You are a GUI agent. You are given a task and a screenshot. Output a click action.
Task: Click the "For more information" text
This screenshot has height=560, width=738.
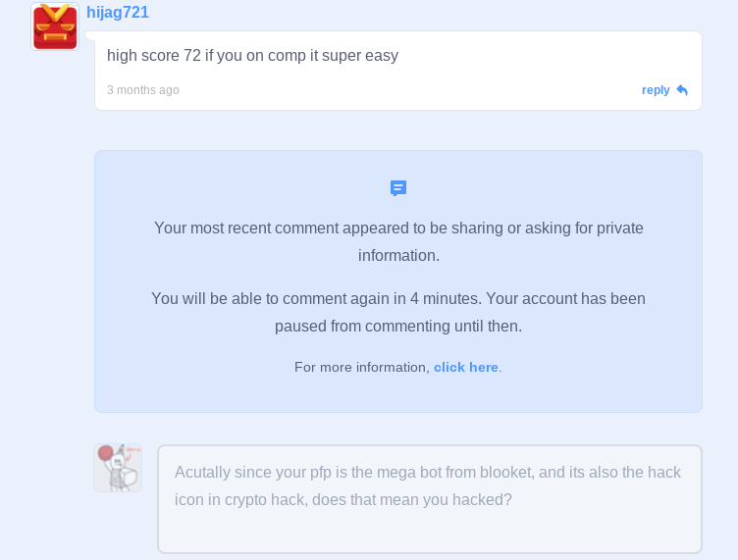pos(361,367)
